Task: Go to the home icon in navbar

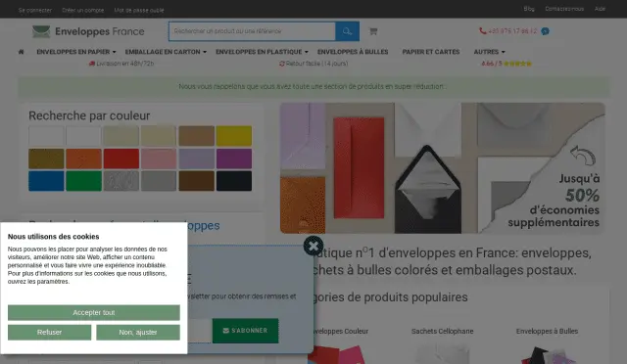Action: 22,52
